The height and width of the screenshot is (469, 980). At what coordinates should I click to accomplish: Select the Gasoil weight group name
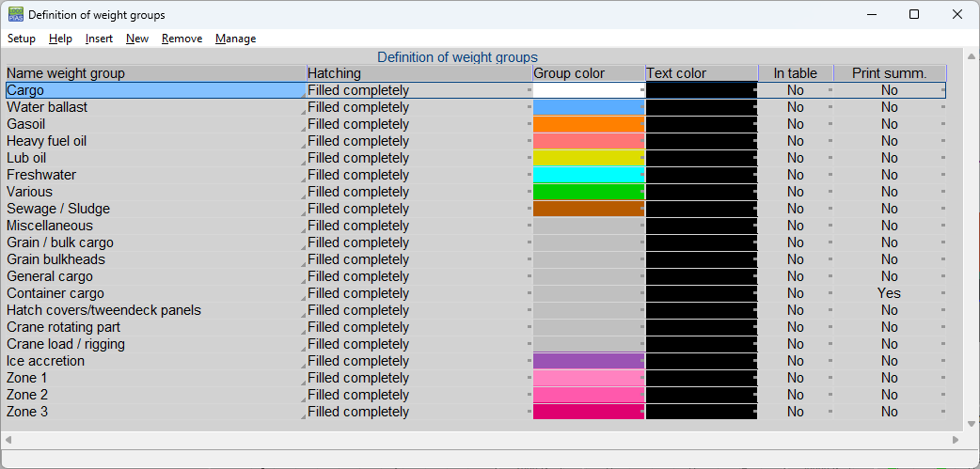pyautogui.click(x=156, y=124)
